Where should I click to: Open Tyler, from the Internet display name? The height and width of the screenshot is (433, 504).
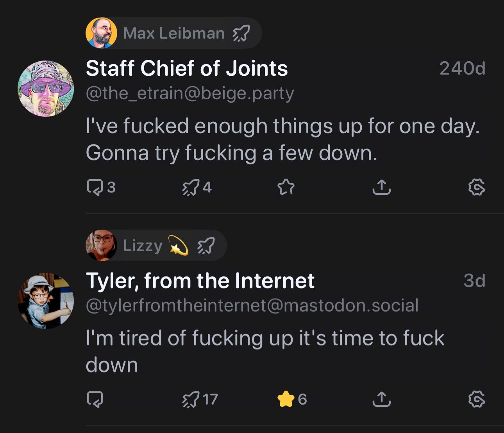[200, 280]
